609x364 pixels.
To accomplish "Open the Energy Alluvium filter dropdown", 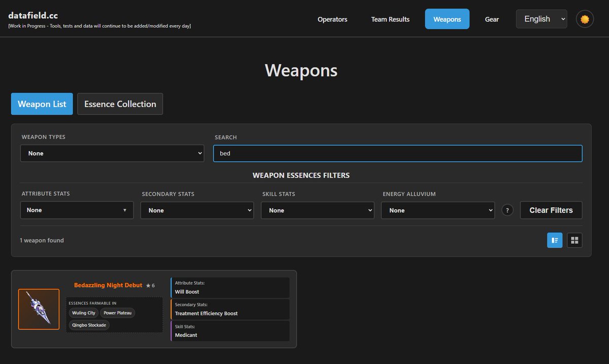I will point(438,210).
